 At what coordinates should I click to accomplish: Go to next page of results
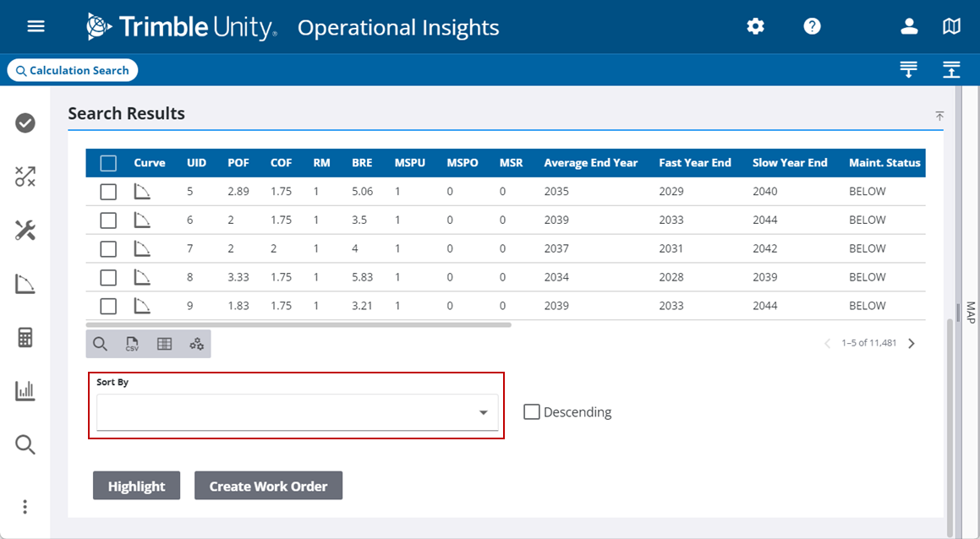(x=912, y=344)
